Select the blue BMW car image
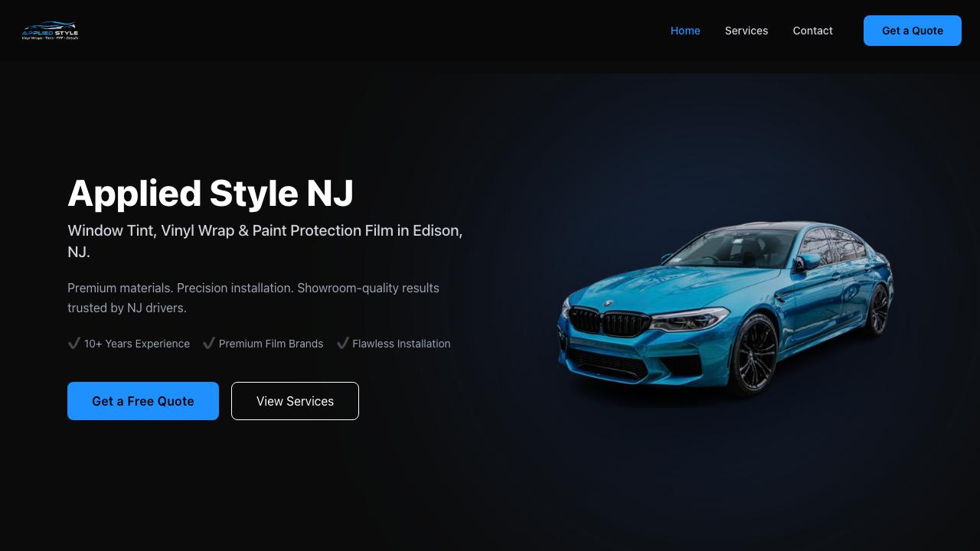 725,309
